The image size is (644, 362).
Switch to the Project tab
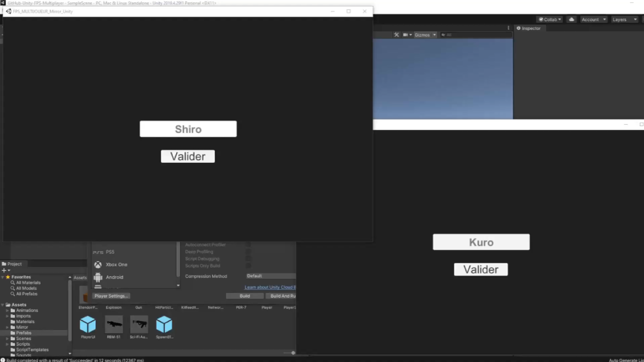click(11, 264)
